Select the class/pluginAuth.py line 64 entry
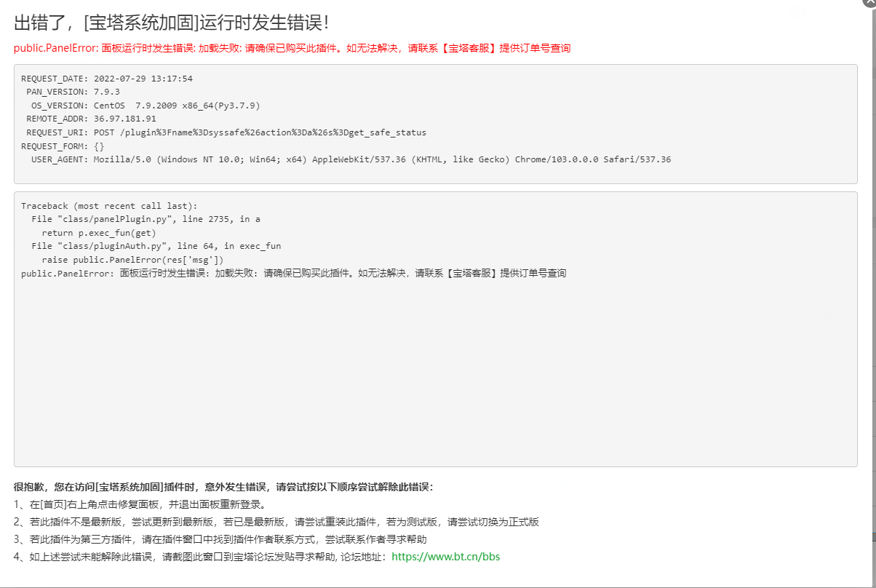 point(156,246)
